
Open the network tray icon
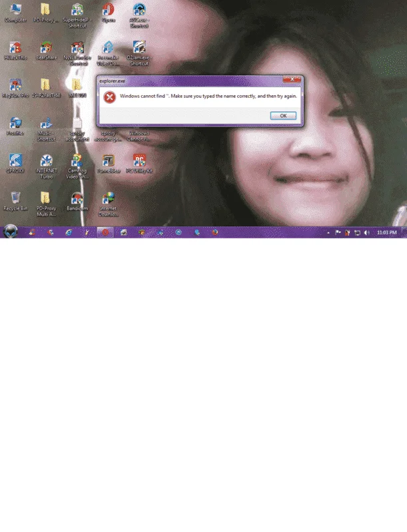pos(357,233)
